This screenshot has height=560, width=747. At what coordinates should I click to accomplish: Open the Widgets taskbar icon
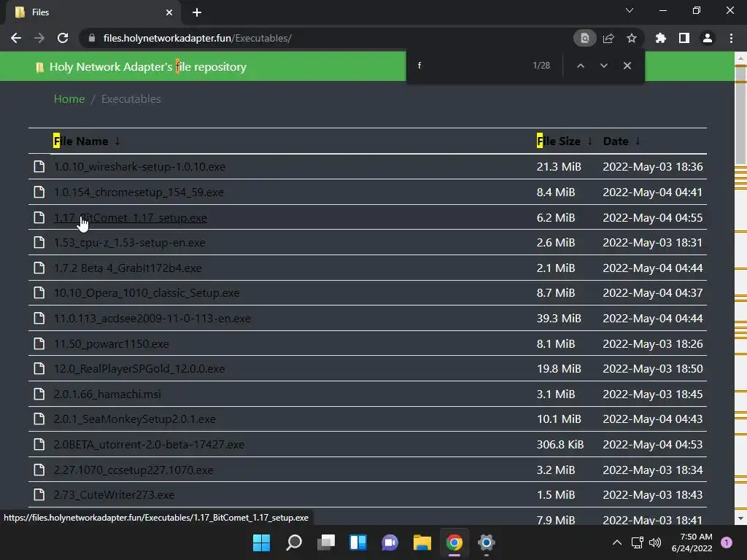click(x=357, y=542)
